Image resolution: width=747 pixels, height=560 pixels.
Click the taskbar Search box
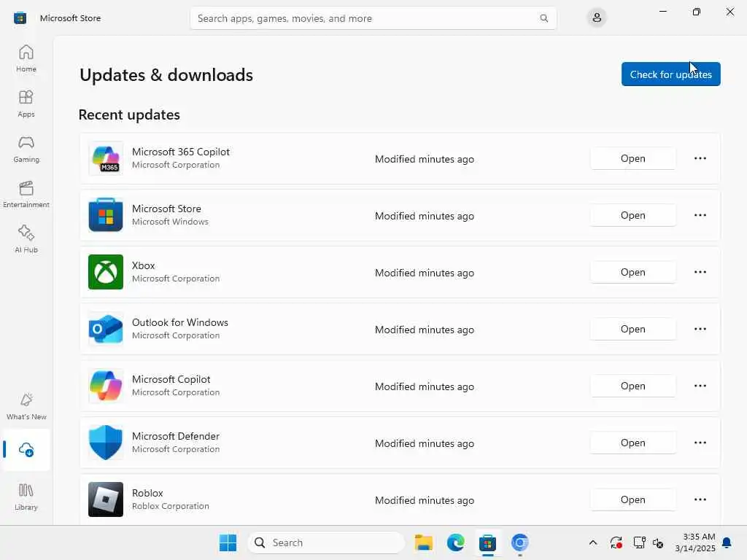[326, 542]
